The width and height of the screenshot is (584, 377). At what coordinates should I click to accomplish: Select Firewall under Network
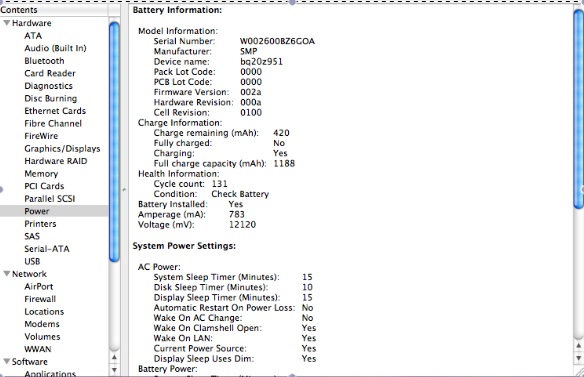40,299
